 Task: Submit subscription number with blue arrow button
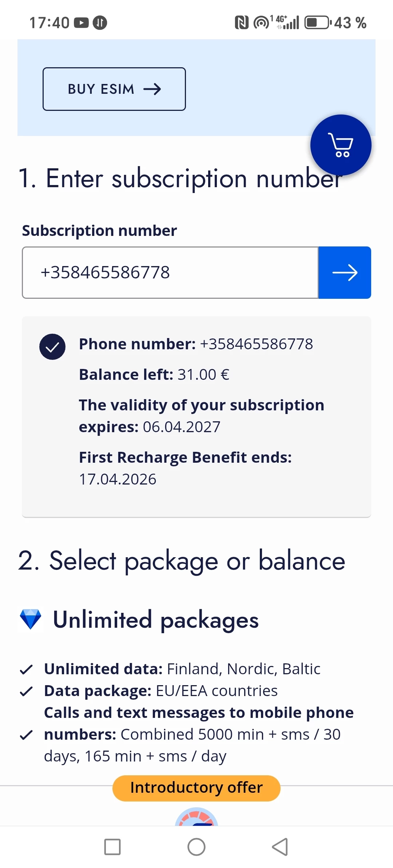345,273
